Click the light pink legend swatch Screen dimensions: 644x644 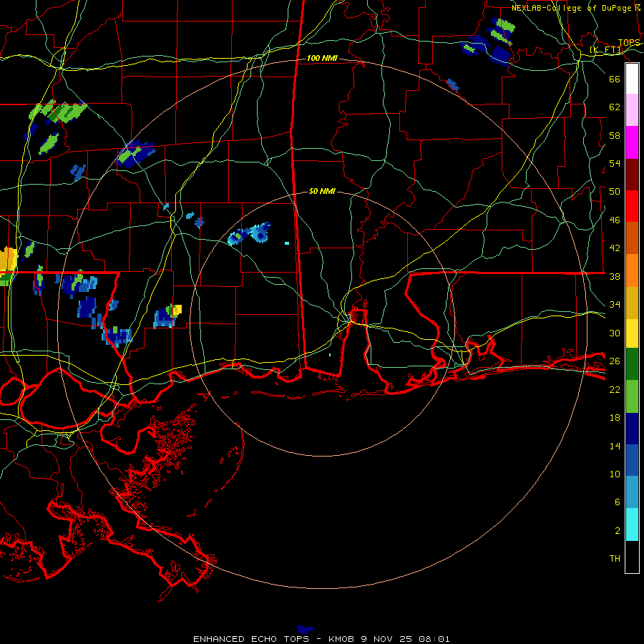(632, 110)
